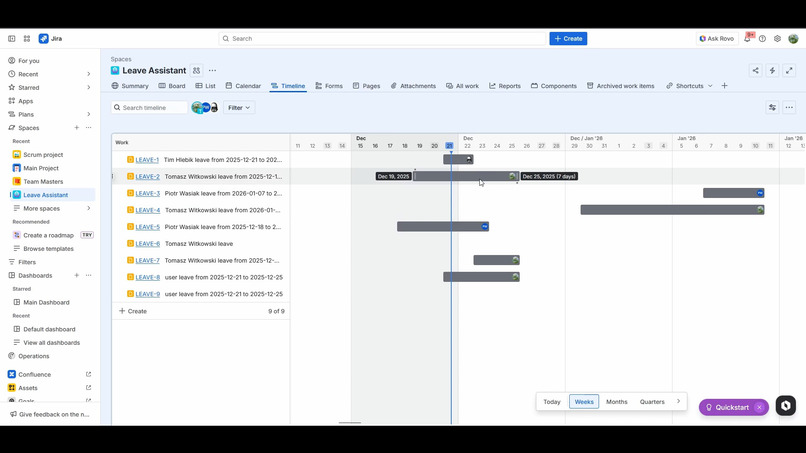The width and height of the screenshot is (806, 453).
Task: Click the share icon for Leave Assistant
Action: (x=755, y=70)
